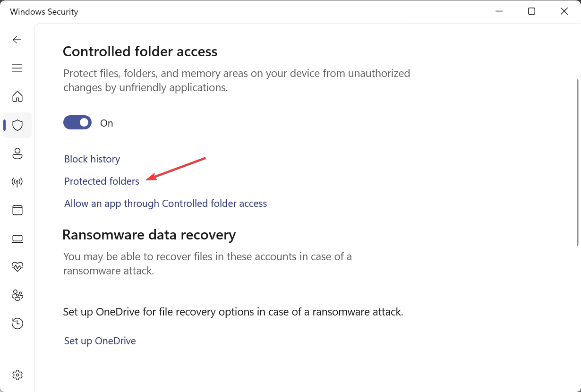Select Virus & threat protection shield icon
The image size is (581, 392).
(17, 125)
